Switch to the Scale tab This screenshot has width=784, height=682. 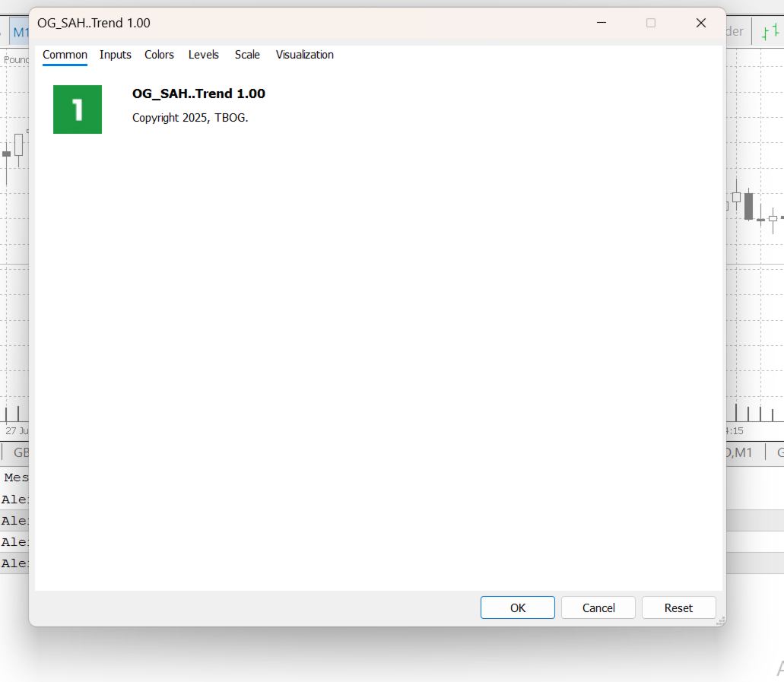coord(247,55)
